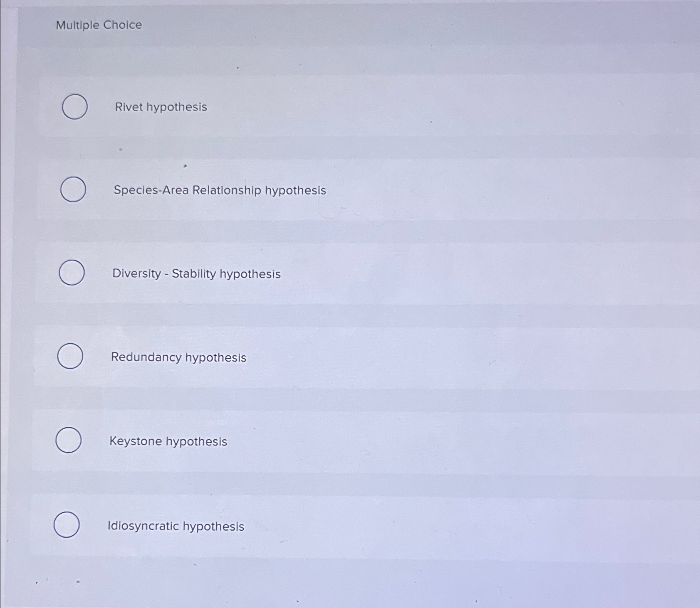
Task: Select the Rivet hypothesis radio button
Action: (75, 107)
